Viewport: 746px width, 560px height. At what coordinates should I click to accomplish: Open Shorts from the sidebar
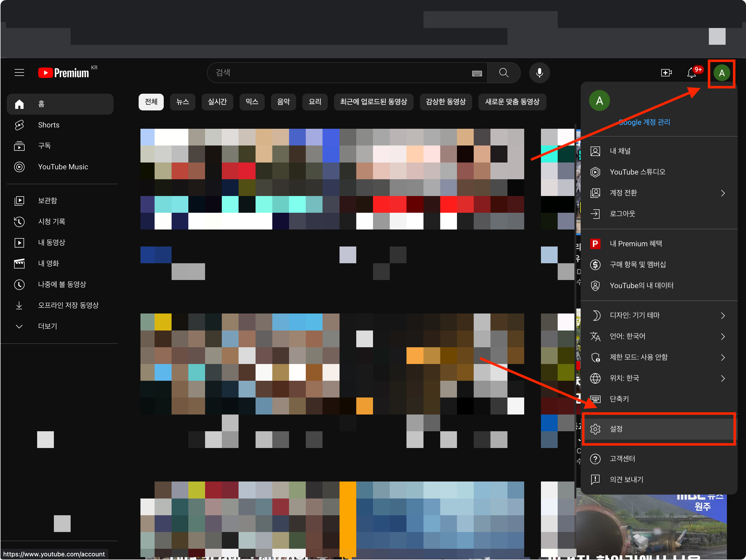tap(49, 125)
